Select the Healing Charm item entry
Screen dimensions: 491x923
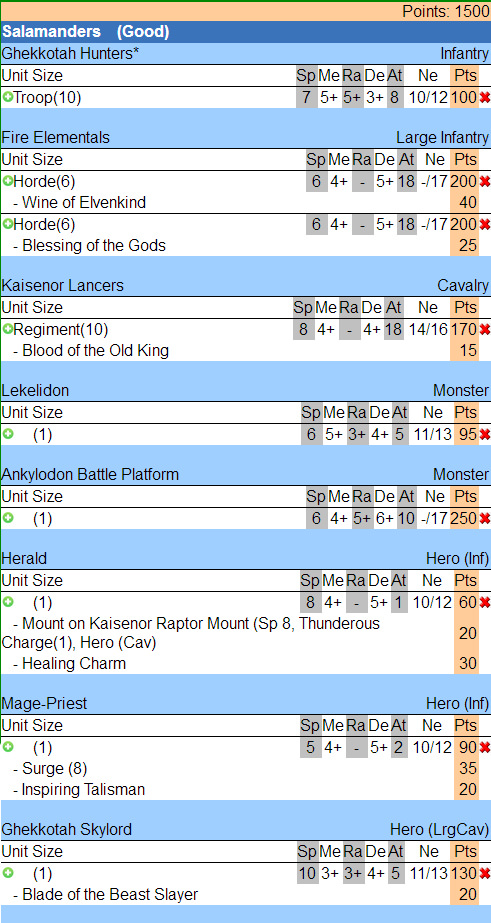point(246,663)
